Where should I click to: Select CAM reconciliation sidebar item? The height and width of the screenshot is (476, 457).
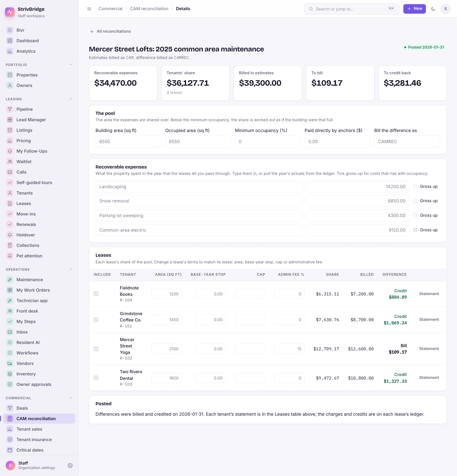(39, 419)
